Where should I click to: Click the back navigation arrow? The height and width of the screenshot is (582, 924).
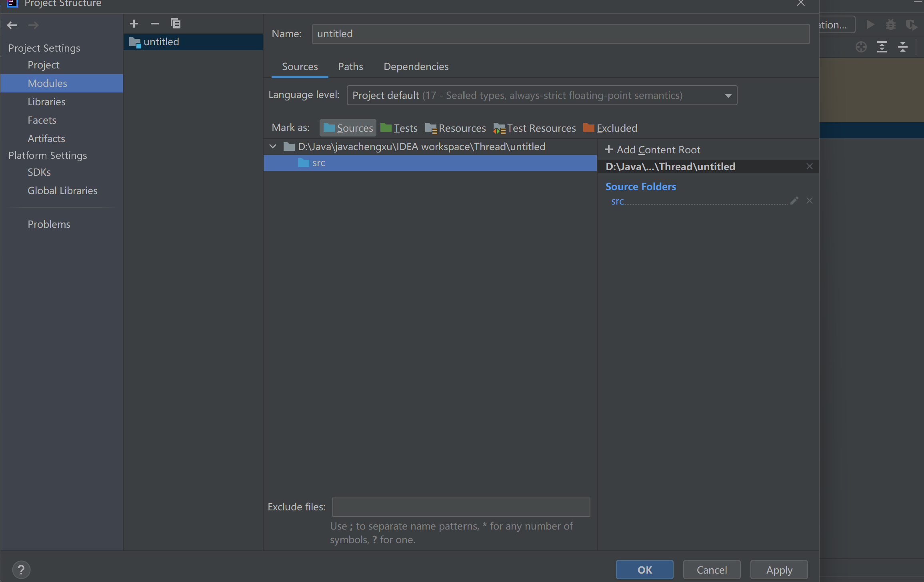tap(12, 25)
